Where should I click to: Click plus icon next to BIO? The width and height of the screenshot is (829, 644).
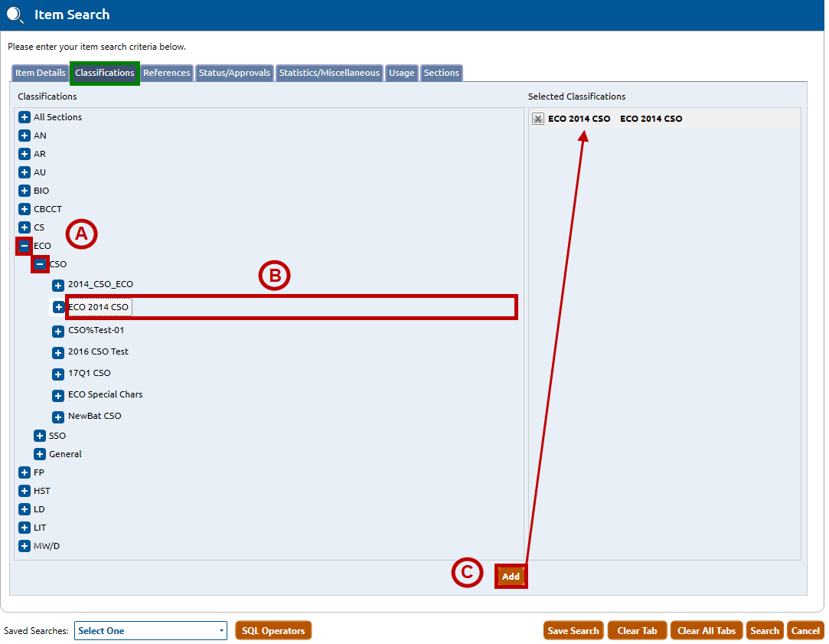[x=24, y=191]
